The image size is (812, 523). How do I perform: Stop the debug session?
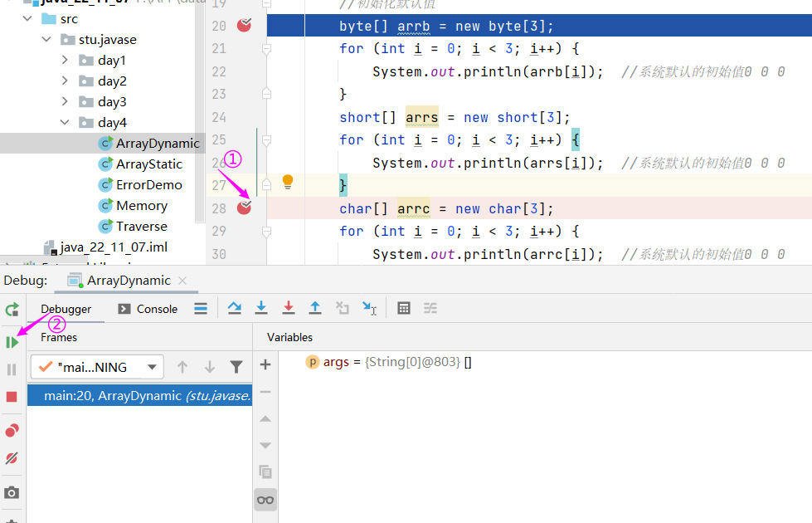[x=12, y=397]
